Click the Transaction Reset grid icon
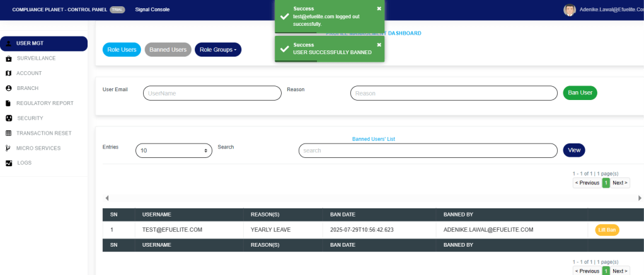 (9, 133)
